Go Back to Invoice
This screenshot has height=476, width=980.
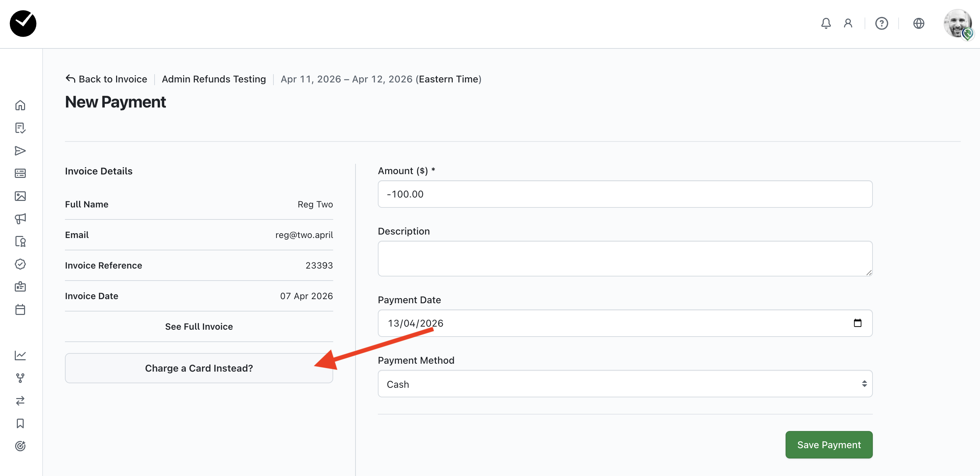point(106,79)
